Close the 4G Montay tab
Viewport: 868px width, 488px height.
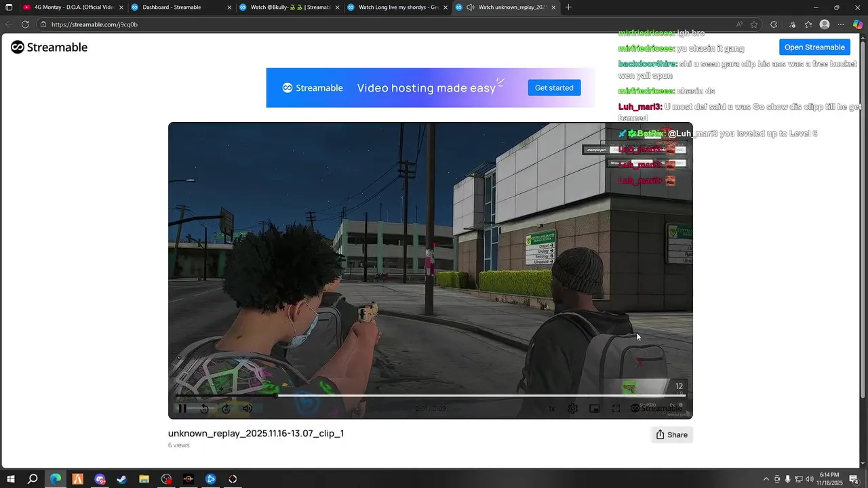[121, 7]
